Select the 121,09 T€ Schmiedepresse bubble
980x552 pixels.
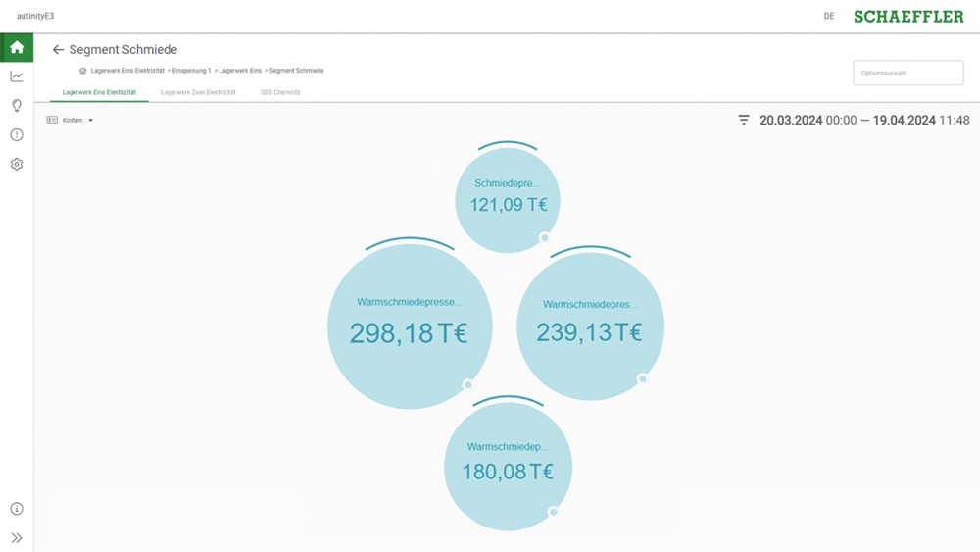click(x=508, y=198)
